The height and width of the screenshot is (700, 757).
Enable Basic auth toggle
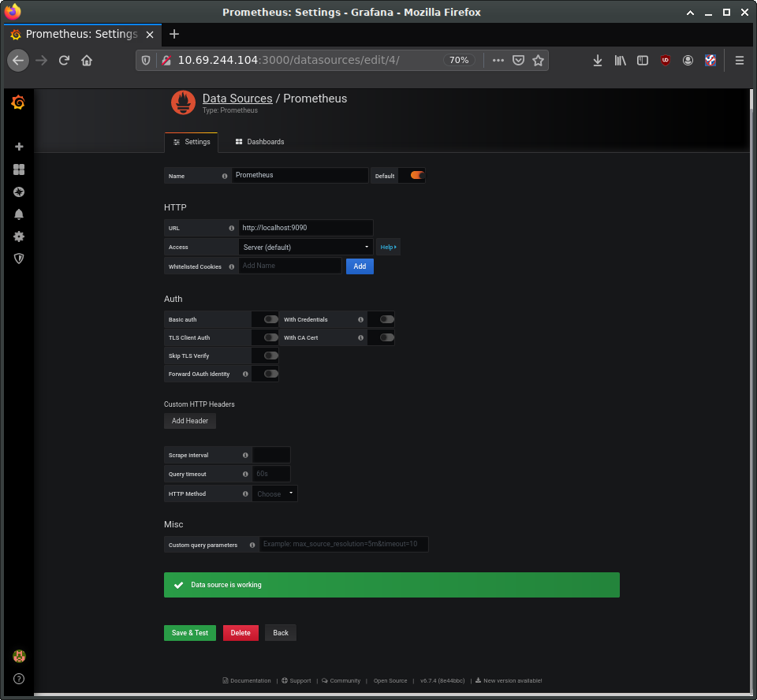270,319
